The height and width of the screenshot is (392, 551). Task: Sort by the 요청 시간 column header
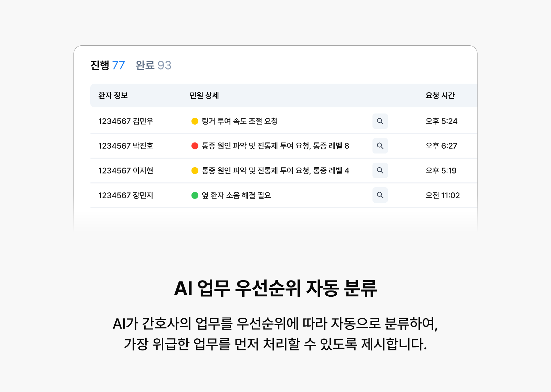tap(440, 95)
